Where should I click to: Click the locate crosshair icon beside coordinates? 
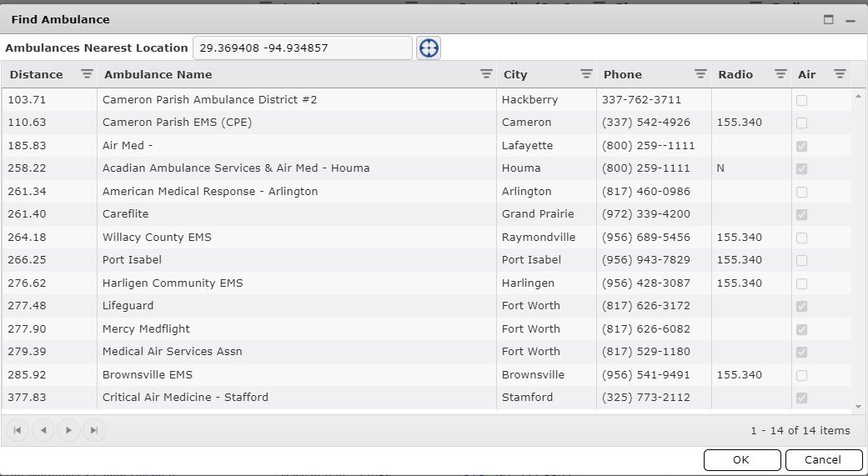coord(429,48)
